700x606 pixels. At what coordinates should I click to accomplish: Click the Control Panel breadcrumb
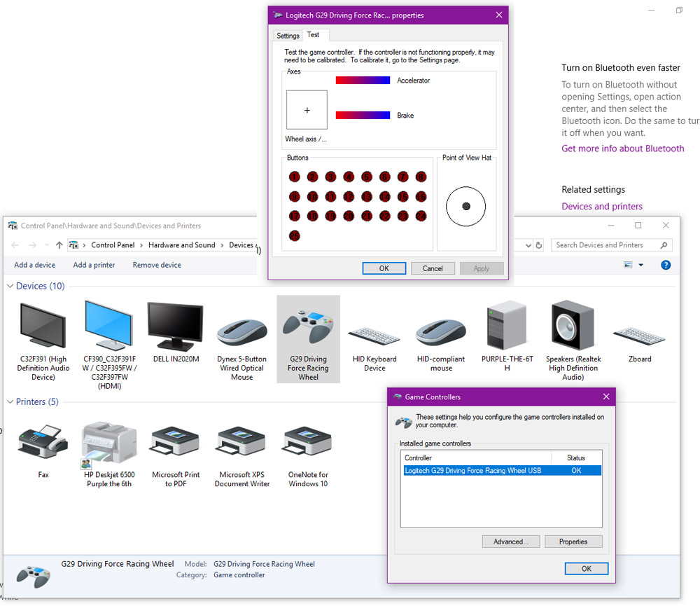[113, 245]
